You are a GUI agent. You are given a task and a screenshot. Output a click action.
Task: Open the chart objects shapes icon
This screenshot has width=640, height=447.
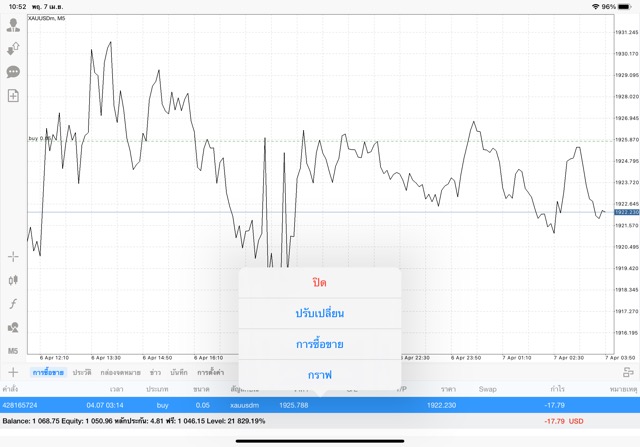click(x=13, y=327)
